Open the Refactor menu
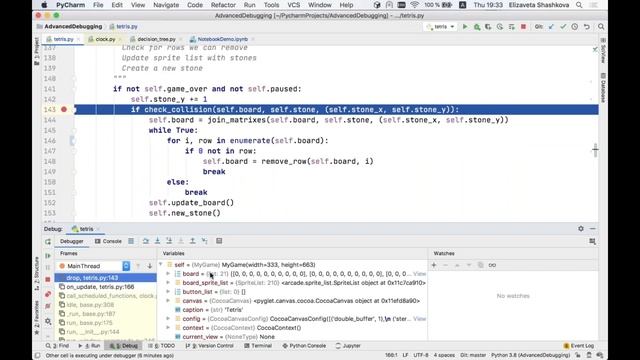Viewport: 640px width, 360px height. pos(223,5)
